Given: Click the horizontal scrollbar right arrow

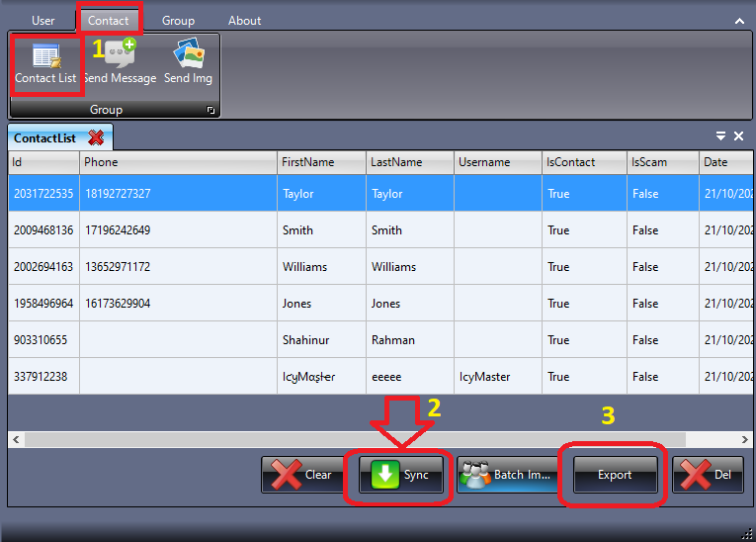Looking at the screenshot, I should [x=746, y=438].
